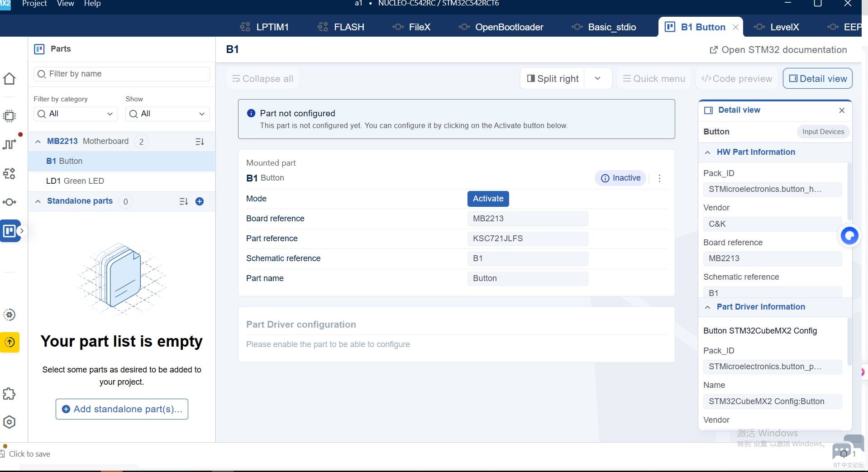This screenshot has height=472, width=868.
Task: Open the Help menu
Action: click(92, 4)
